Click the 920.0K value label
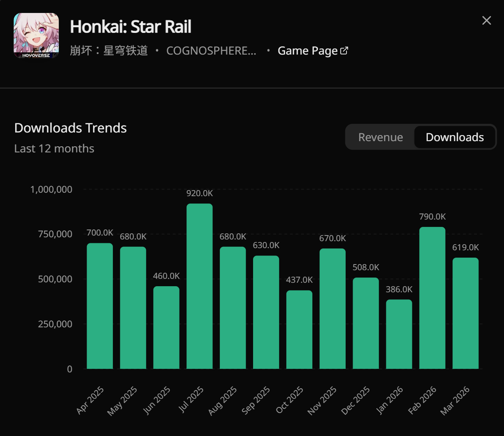The image size is (504, 436). [x=199, y=194]
